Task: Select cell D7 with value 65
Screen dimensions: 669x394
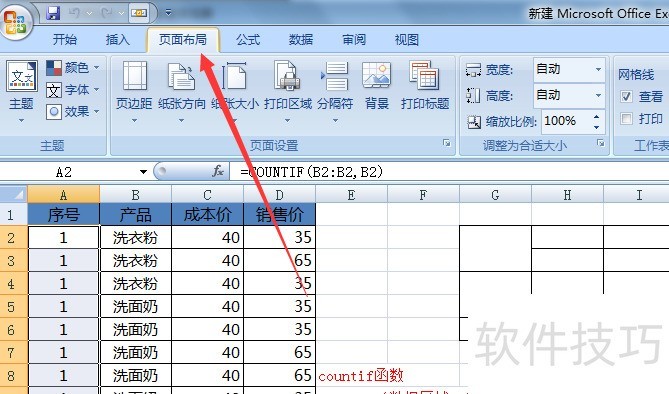Action: tap(279, 353)
